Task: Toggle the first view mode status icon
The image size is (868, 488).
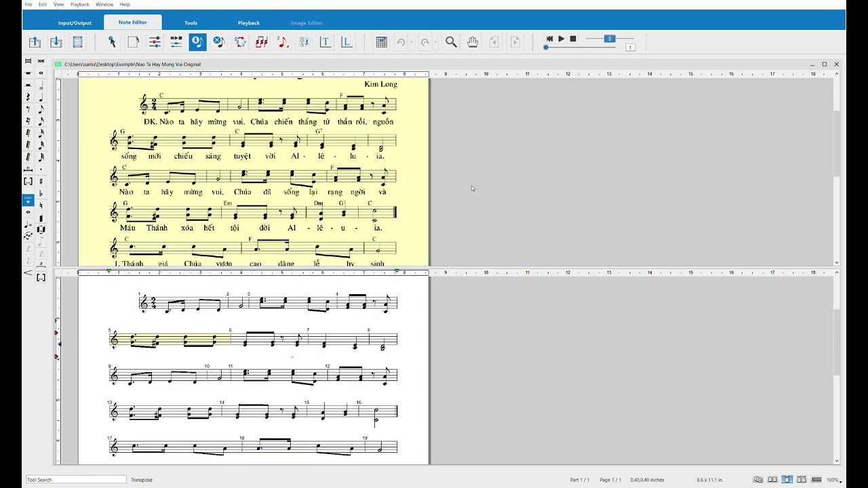Action: [x=758, y=480]
